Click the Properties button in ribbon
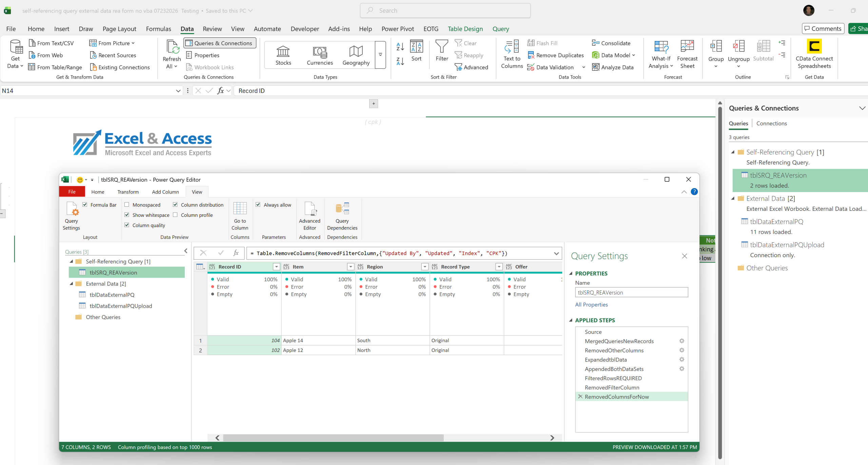 (x=203, y=55)
